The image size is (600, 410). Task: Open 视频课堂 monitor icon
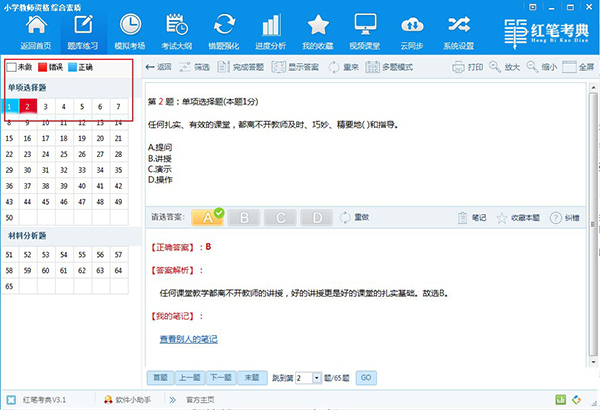(x=365, y=25)
